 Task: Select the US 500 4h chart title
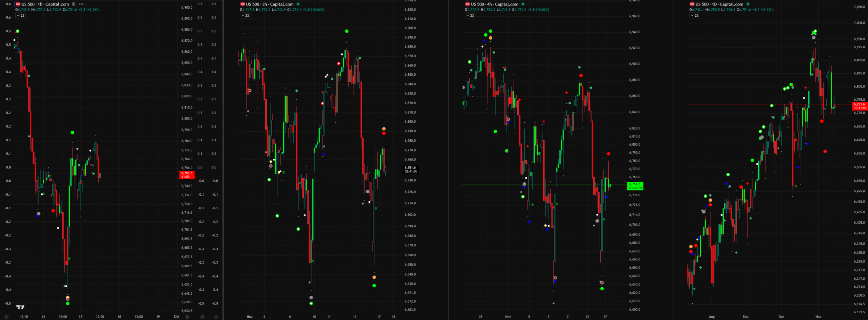tap(494, 4)
